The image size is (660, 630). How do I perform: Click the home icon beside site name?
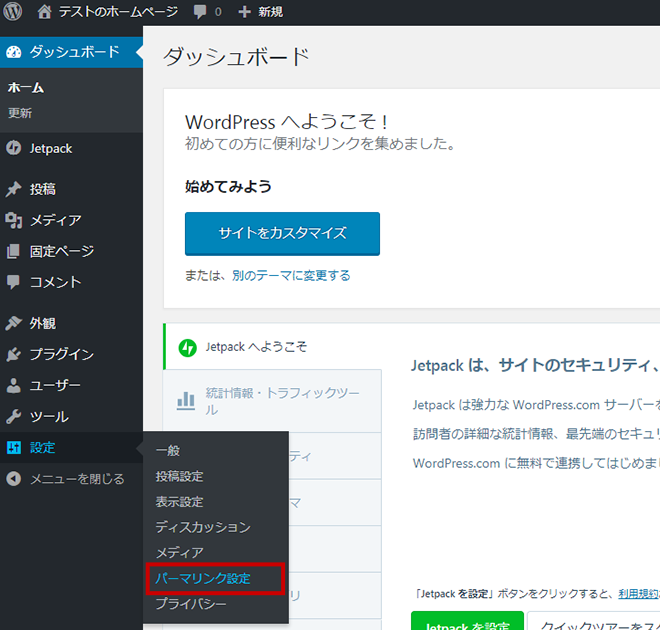44,12
